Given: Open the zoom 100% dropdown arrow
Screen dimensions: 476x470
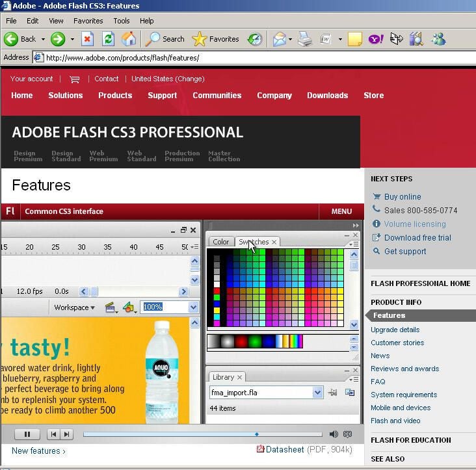Looking at the screenshot, I should coord(193,307).
